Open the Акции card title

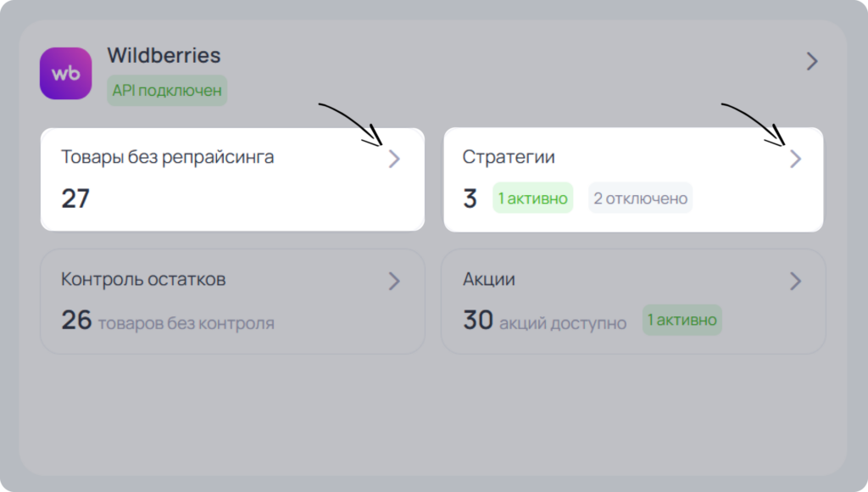[489, 279]
